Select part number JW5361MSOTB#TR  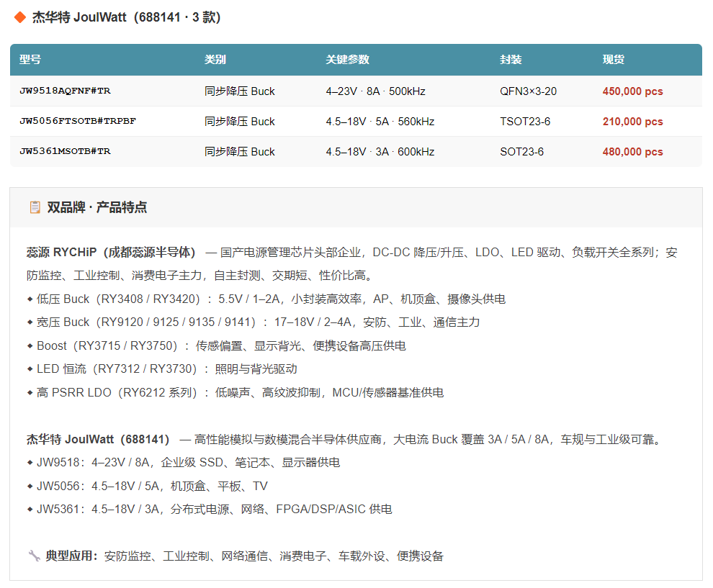65,151
